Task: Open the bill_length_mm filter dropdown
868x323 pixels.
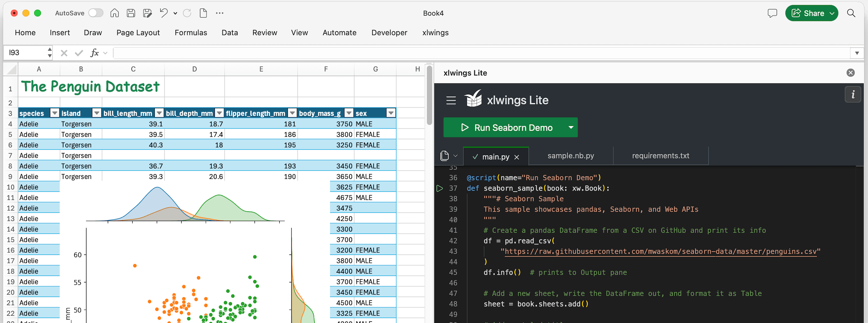Action: tap(159, 113)
